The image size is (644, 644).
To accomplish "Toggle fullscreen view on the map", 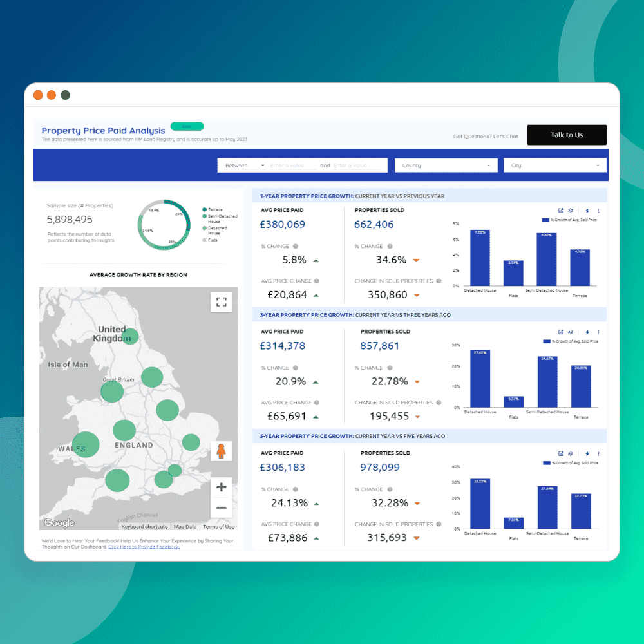I will click(222, 302).
